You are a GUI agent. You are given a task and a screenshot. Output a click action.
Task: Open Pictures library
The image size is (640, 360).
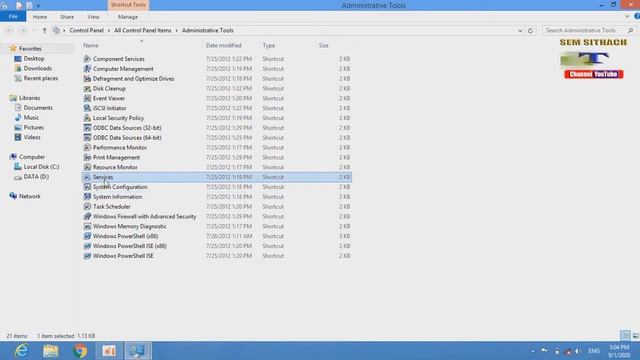[x=33, y=127]
